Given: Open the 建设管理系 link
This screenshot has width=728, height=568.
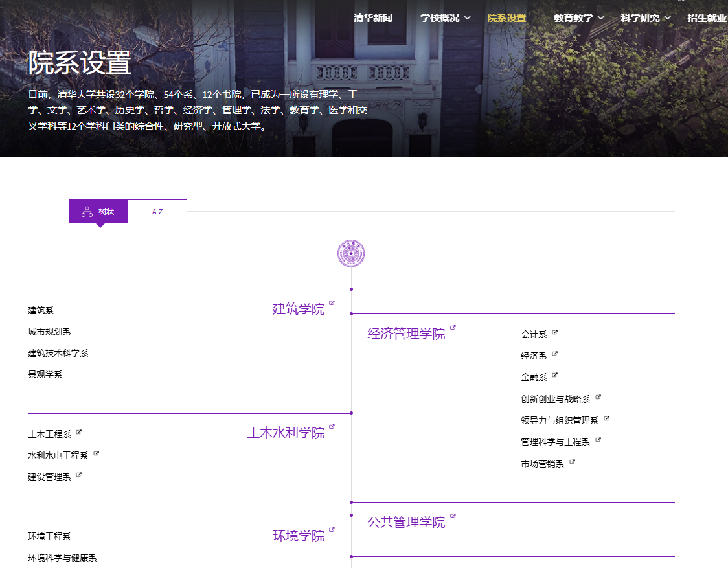Looking at the screenshot, I should [x=49, y=477].
